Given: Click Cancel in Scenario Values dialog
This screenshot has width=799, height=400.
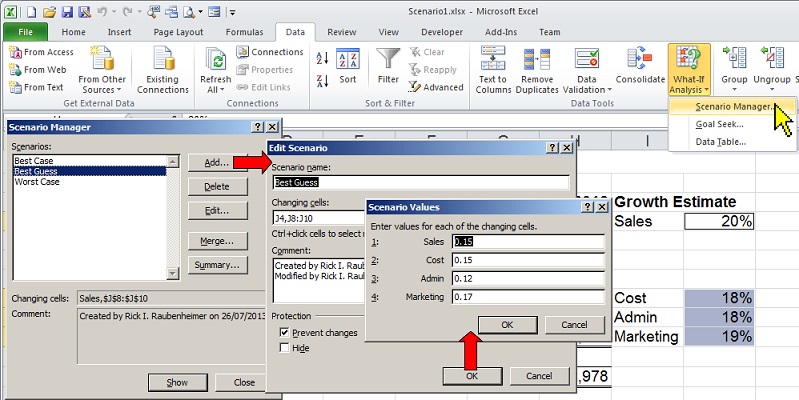Looking at the screenshot, I should click(x=574, y=325).
